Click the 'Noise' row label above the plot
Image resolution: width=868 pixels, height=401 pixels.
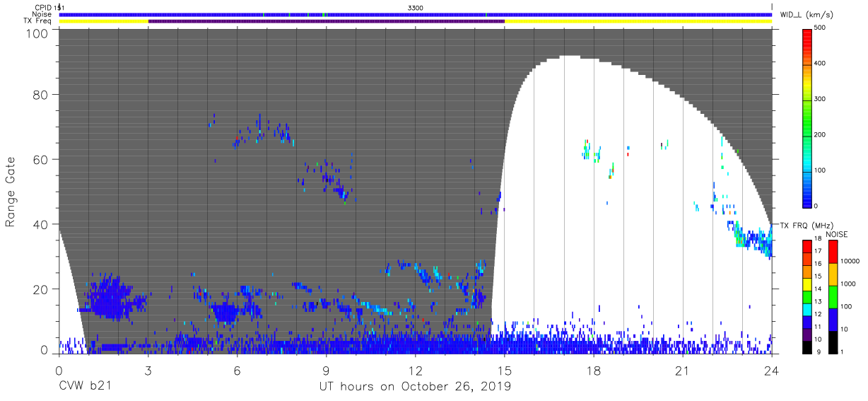point(41,14)
